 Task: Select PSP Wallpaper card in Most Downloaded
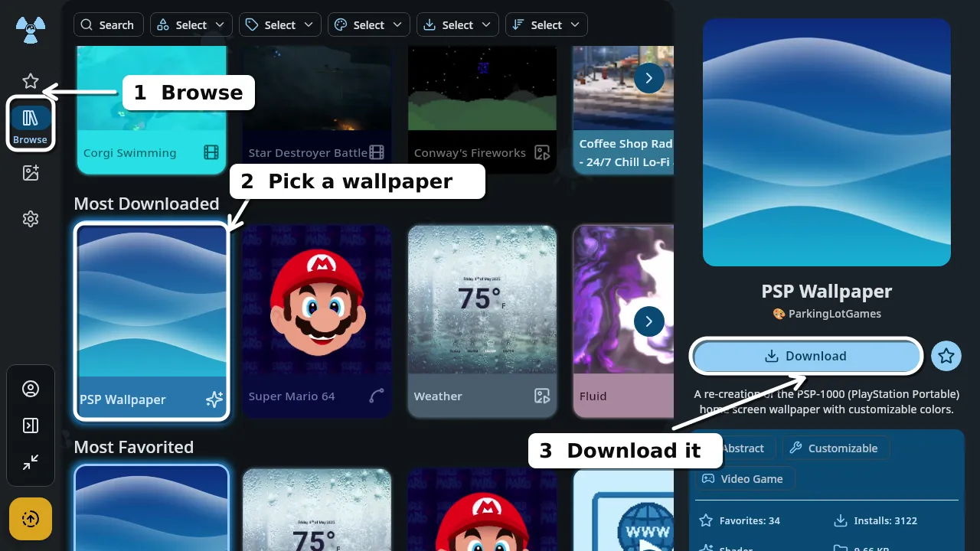coord(152,321)
